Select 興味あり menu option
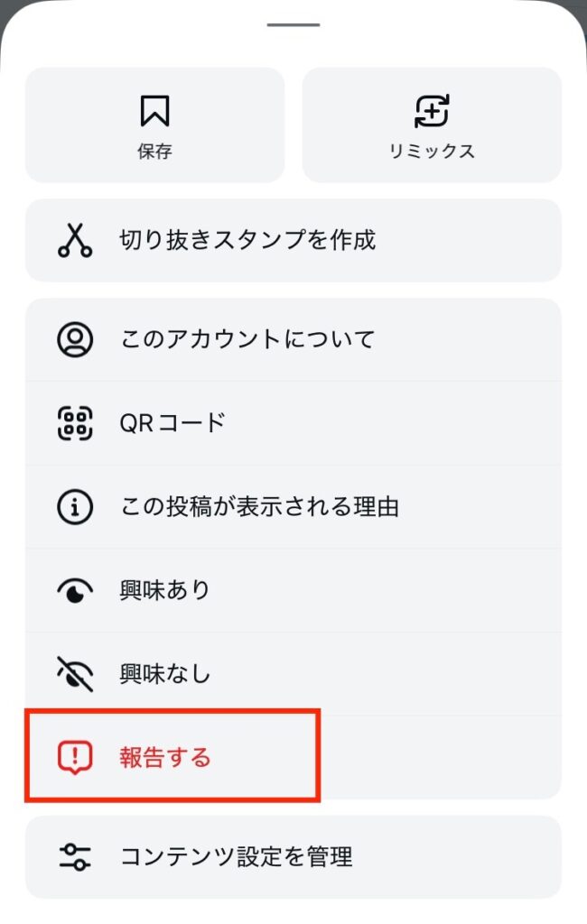This screenshot has height=924, width=587. coord(165,591)
